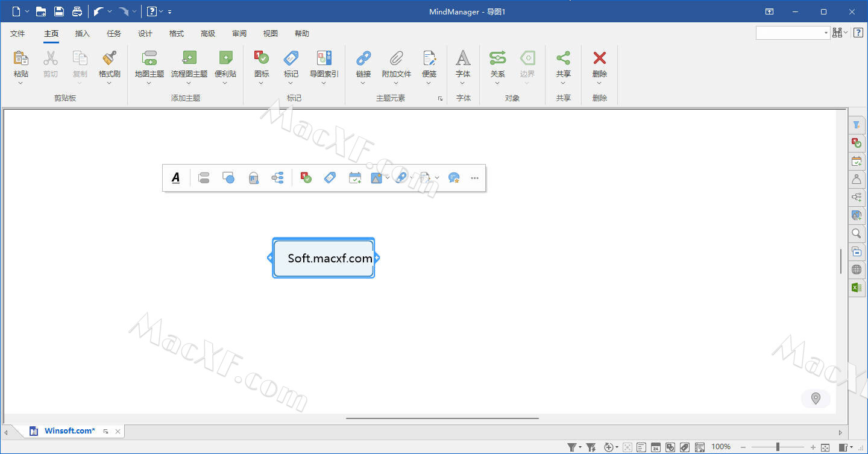
Task: Insert a 关系 relationship line
Action: (498, 65)
